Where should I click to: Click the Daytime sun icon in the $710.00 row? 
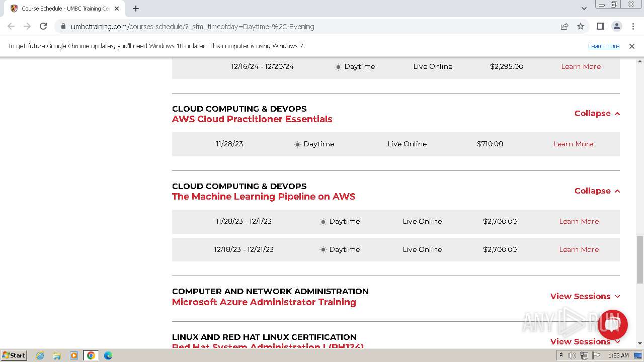pyautogui.click(x=297, y=144)
